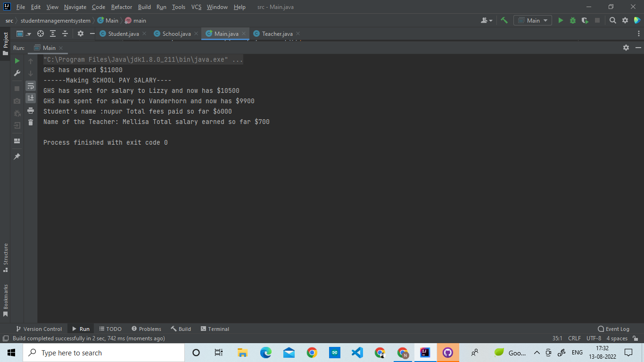Toggle soft-wrap in the Run console
The width and height of the screenshot is (644, 362).
[x=30, y=86]
